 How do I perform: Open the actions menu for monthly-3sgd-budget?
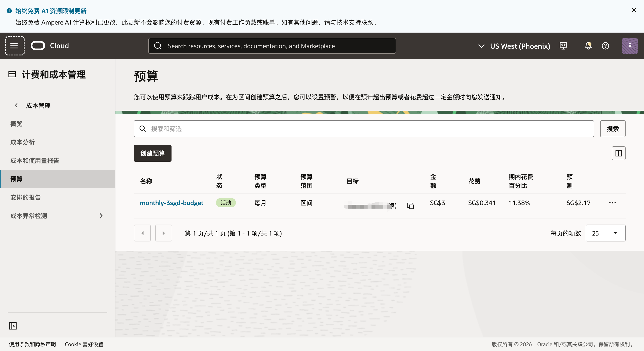(x=612, y=203)
